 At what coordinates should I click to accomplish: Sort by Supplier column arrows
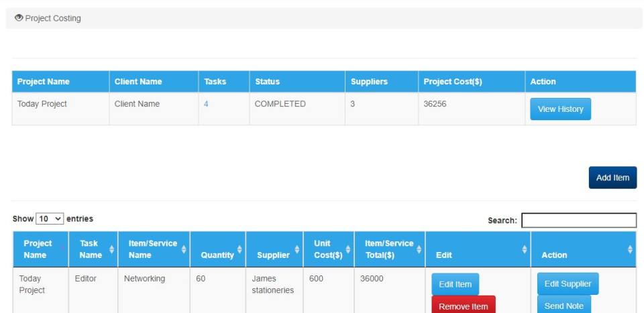[x=296, y=249]
